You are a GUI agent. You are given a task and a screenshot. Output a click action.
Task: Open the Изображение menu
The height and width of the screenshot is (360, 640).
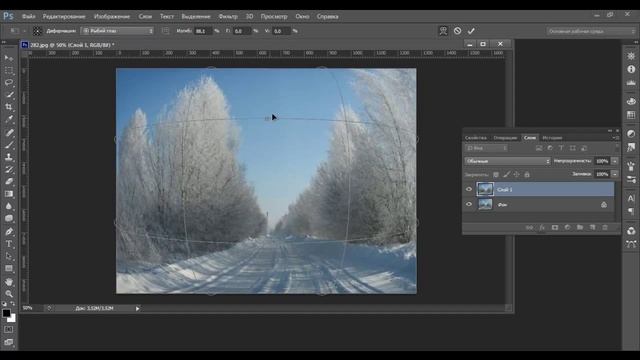click(x=112, y=16)
